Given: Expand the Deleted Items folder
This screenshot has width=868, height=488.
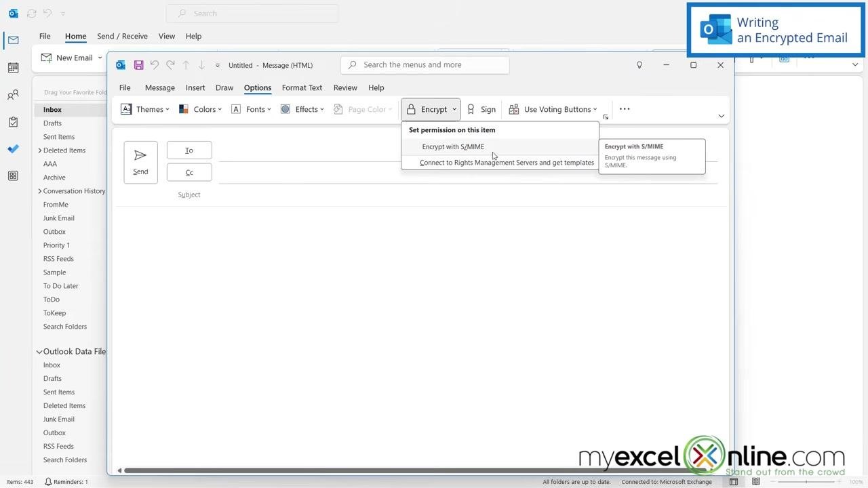Looking at the screenshot, I should coord(40,150).
